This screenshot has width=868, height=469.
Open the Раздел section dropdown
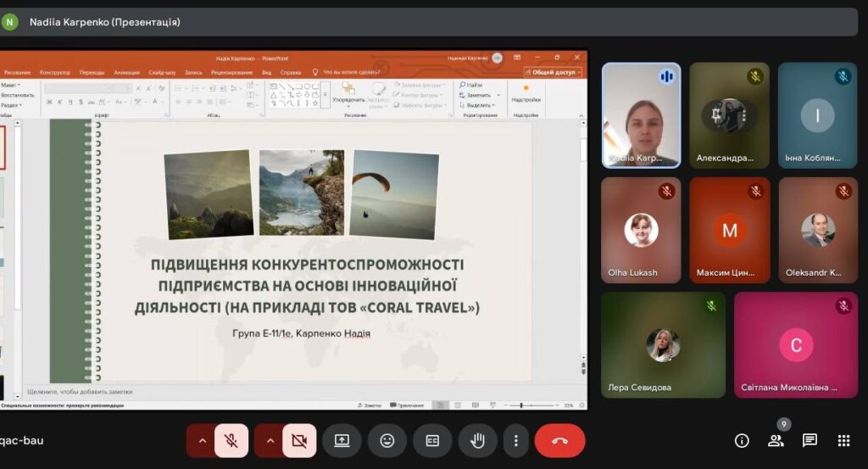11,105
